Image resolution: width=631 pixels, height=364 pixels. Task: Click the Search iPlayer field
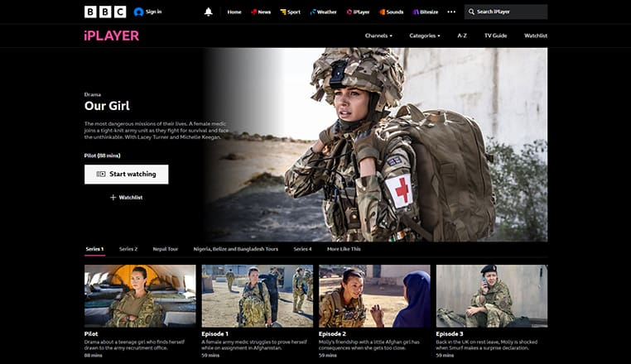[506, 12]
